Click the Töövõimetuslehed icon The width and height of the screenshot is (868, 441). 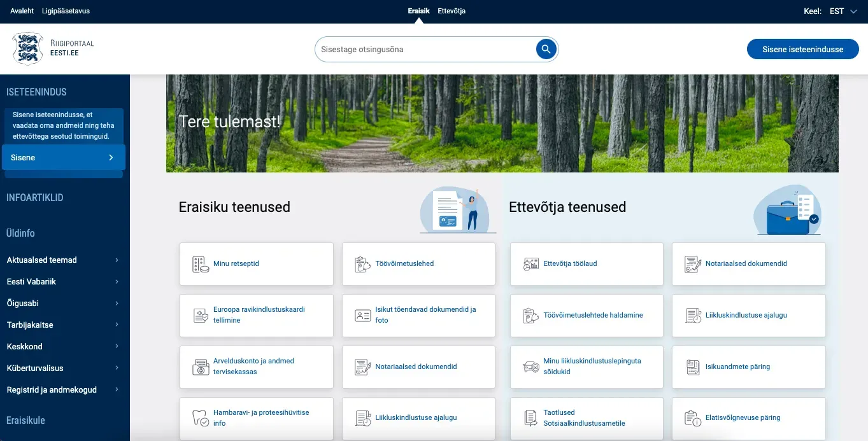(x=362, y=264)
